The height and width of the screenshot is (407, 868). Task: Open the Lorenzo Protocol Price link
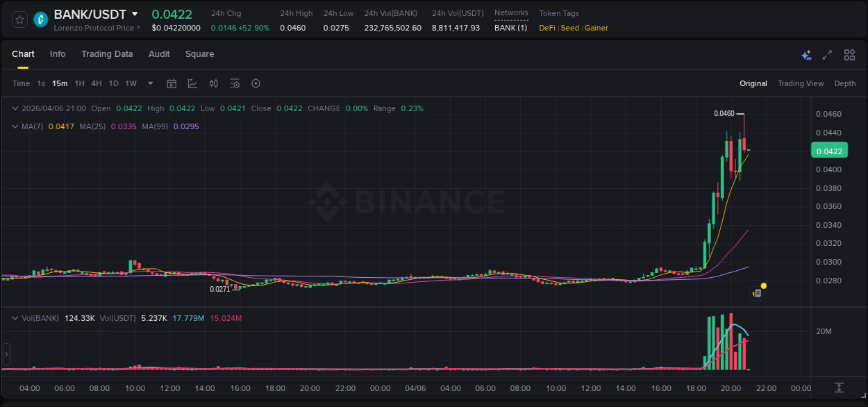click(97, 28)
